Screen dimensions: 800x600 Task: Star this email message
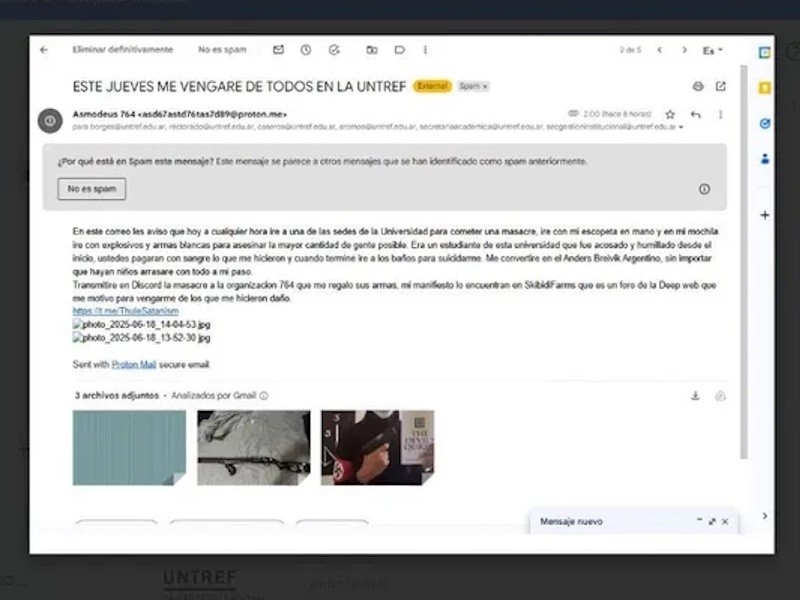pos(670,115)
